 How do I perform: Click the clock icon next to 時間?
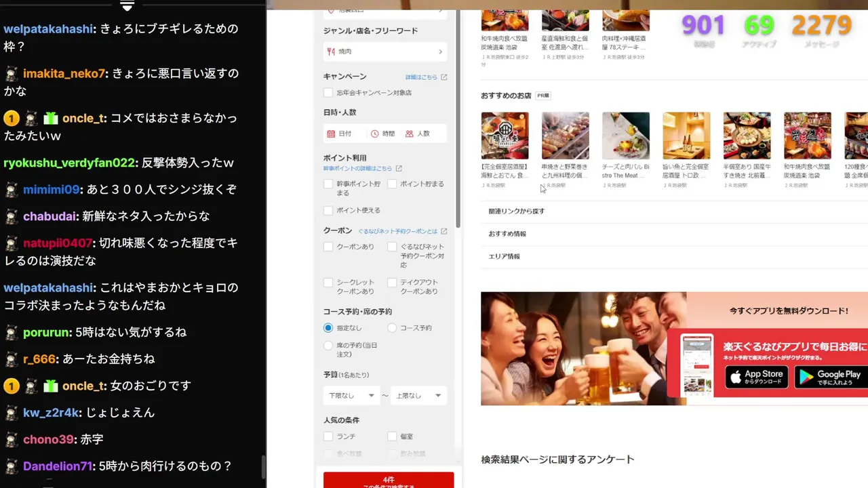tap(374, 134)
